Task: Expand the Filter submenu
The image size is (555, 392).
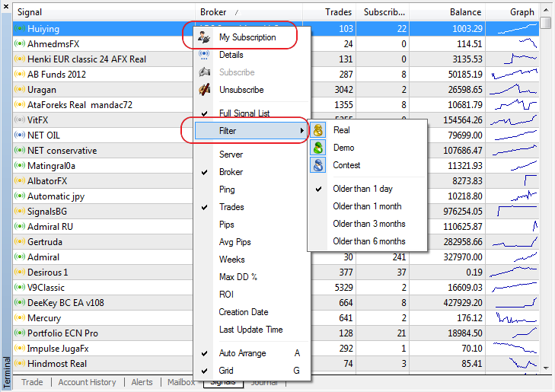Action: [x=244, y=130]
